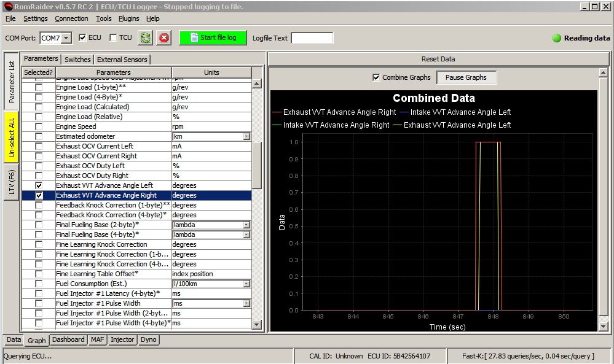Open the Plugins menu

point(128,18)
